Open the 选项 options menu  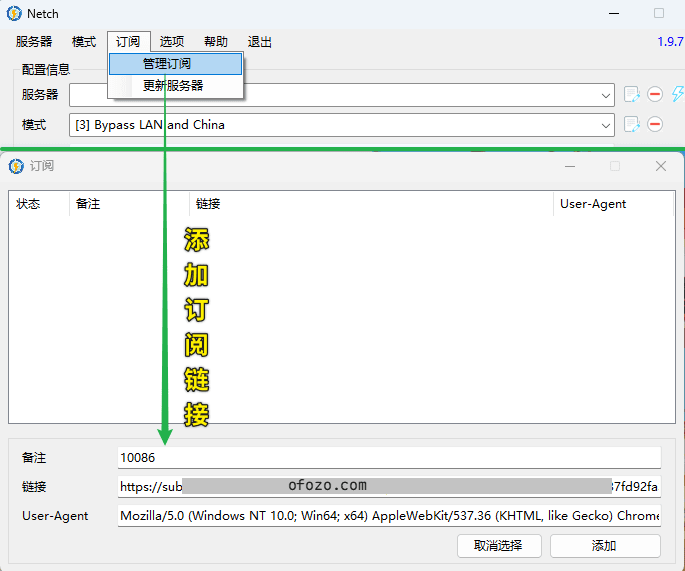point(172,42)
